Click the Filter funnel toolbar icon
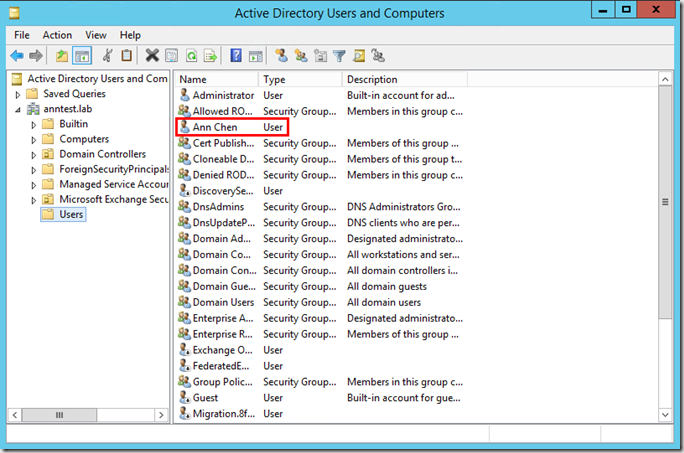Viewport: 684px width, 453px height. pyautogui.click(x=339, y=56)
